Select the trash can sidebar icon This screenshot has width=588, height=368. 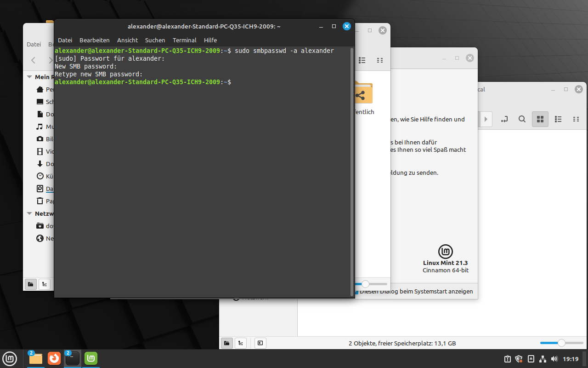click(x=40, y=201)
